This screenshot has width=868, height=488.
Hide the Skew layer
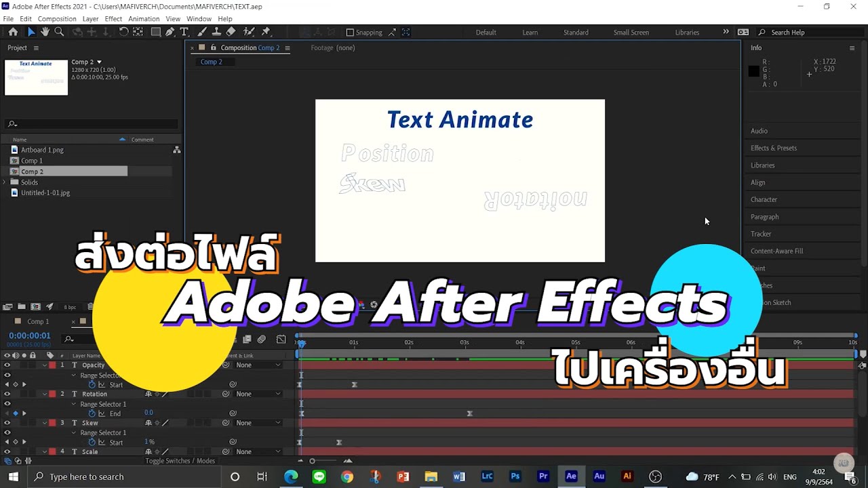(7, 423)
